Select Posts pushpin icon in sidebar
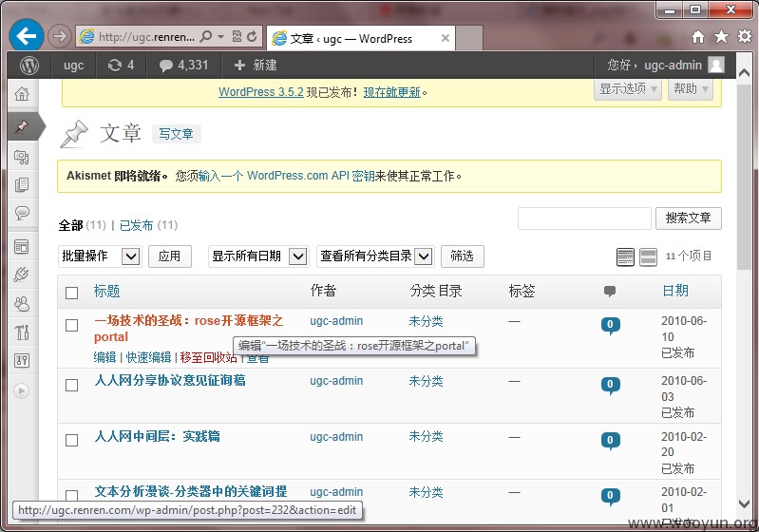Viewport: 759px width, 532px height. click(x=22, y=126)
